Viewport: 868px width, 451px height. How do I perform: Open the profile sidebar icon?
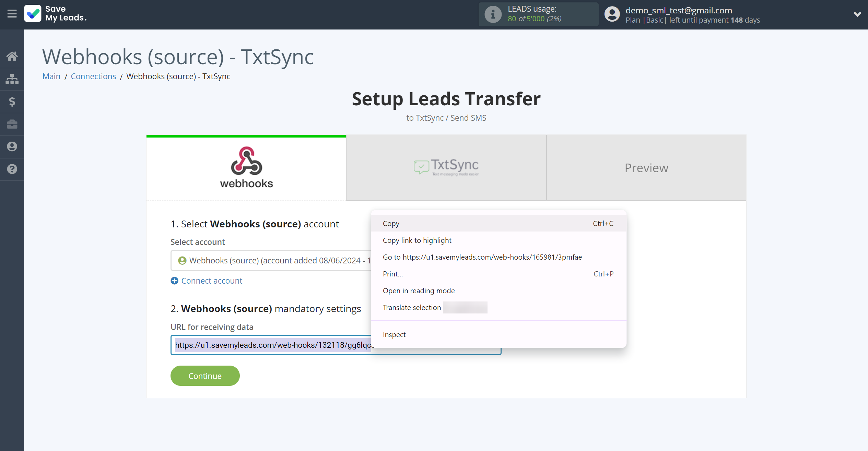click(12, 146)
